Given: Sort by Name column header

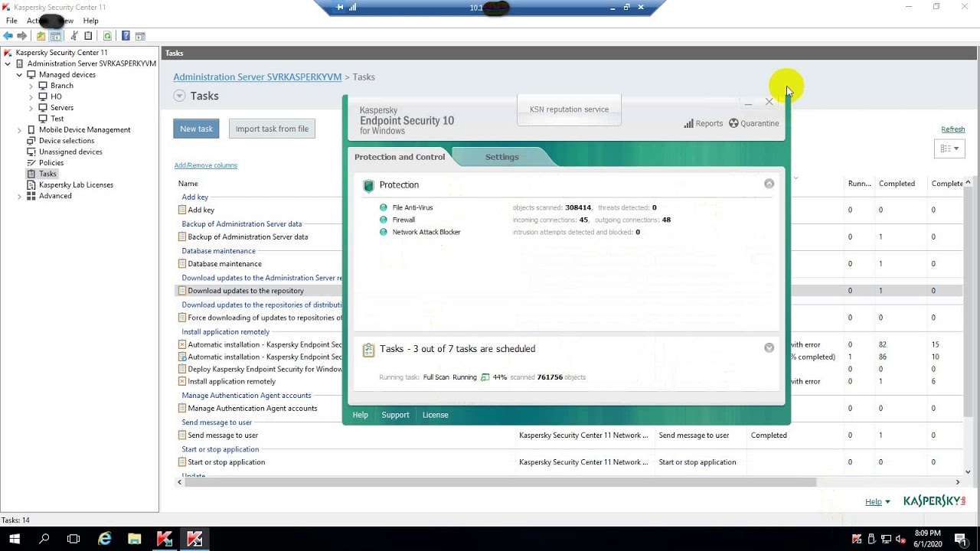Looking at the screenshot, I should coord(188,184).
